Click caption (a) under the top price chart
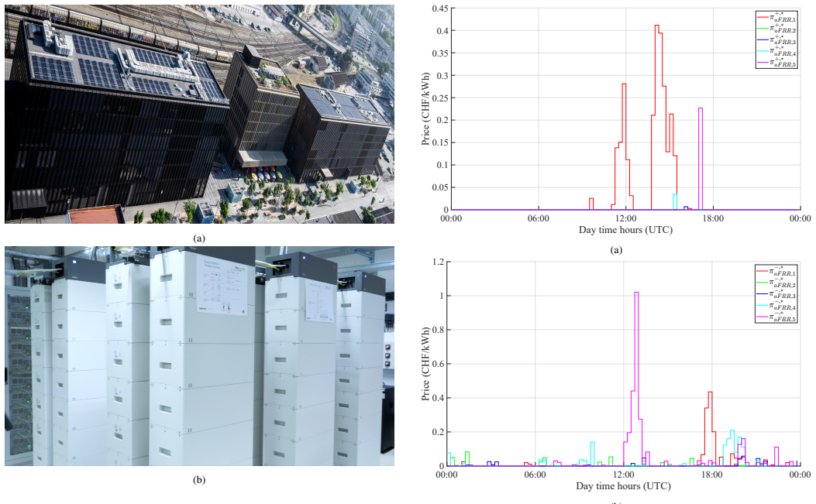Image resolution: width=816 pixels, height=504 pixels. 615,250
